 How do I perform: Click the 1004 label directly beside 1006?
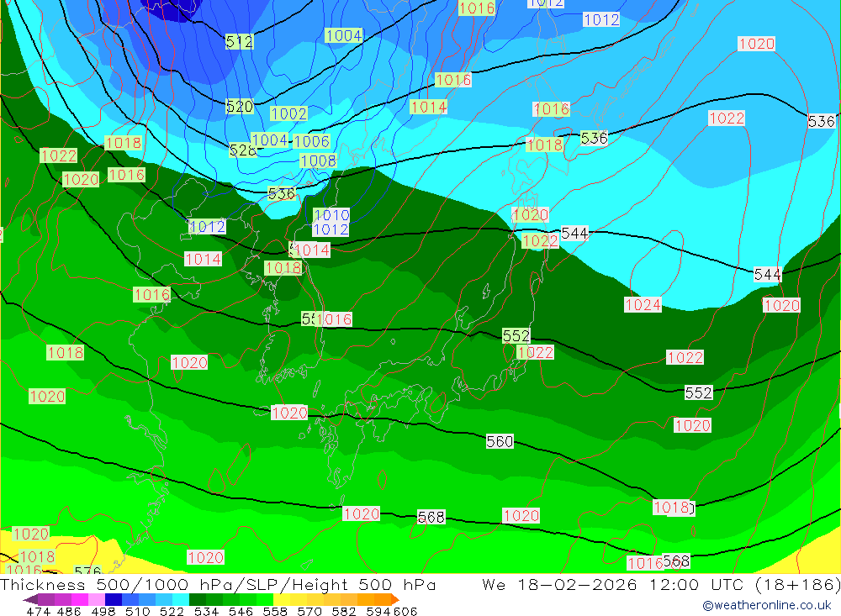point(270,140)
